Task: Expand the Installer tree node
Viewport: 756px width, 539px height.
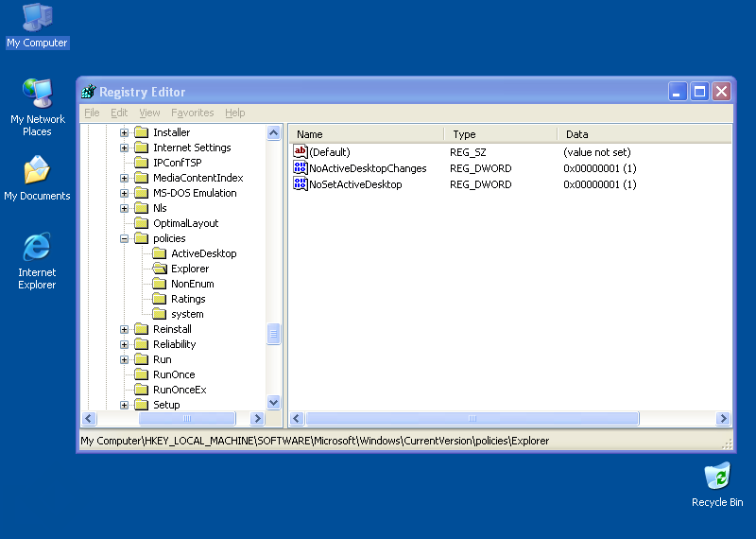Action: 125,132
